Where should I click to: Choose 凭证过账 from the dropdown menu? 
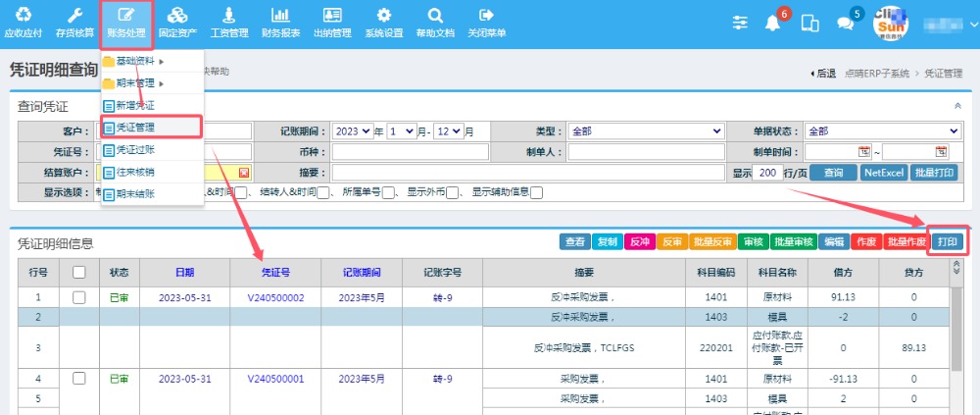click(135, 150)
